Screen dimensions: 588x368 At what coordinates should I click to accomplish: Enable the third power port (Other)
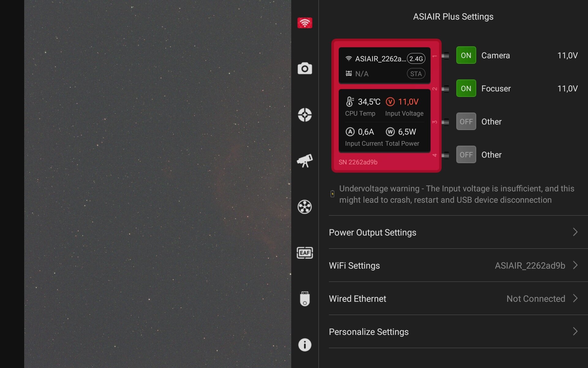coord(466,121)
